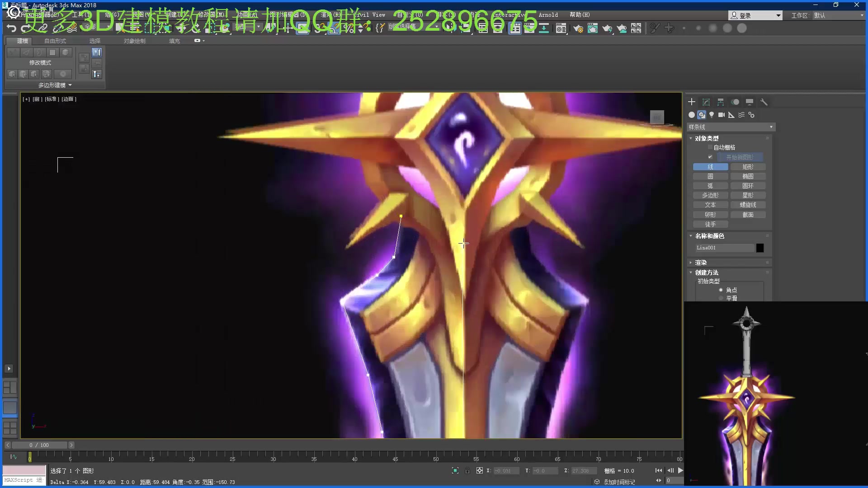Enable the 自动栅格 checkbox
Viewport: 868px width, 488px height.
coord(710,147)
